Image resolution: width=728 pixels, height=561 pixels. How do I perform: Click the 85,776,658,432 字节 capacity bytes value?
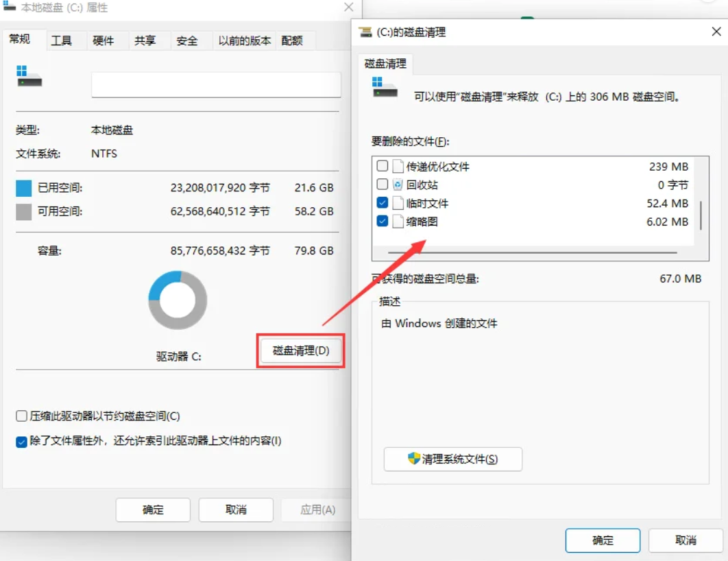220,251
